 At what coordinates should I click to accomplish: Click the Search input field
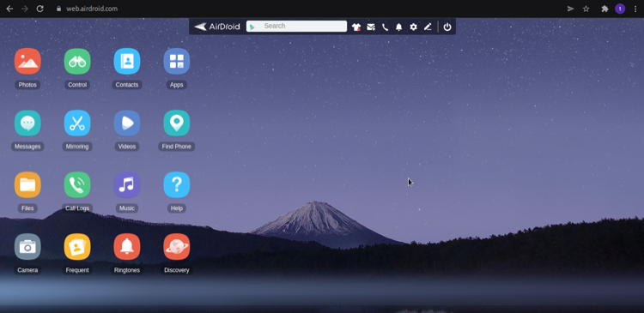tap(296, 27)
